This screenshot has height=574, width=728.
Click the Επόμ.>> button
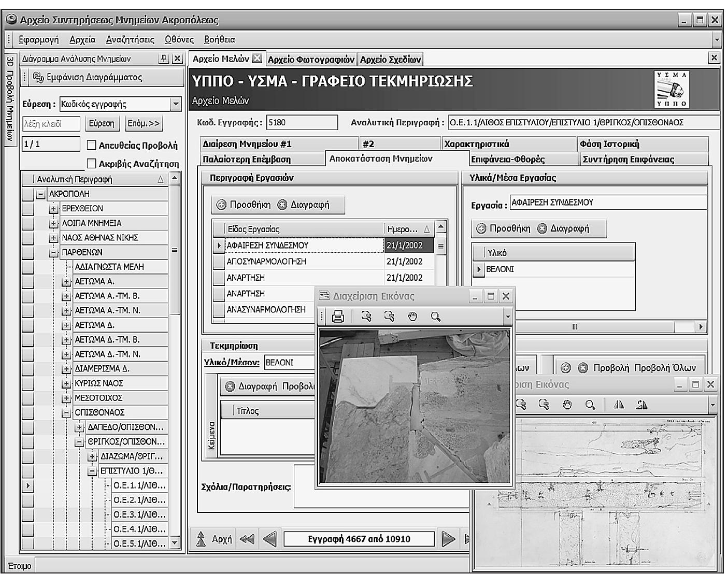click(144, 123)
